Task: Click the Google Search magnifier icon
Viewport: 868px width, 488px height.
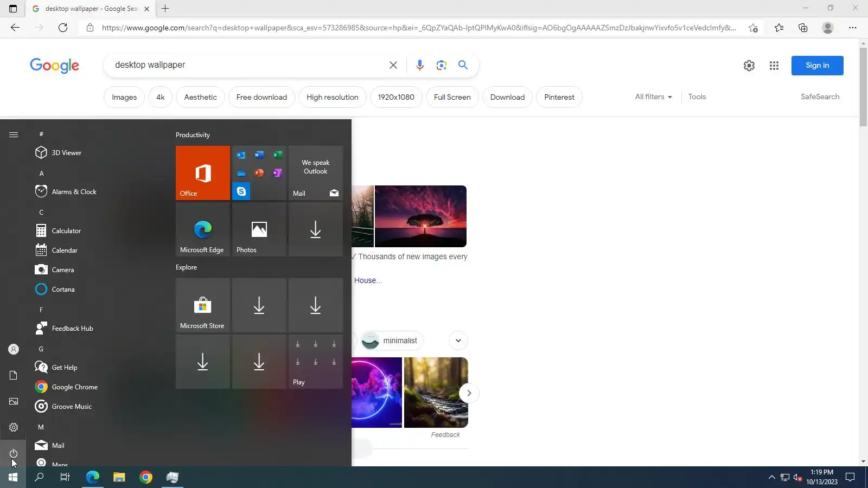Action: [463, 65]
